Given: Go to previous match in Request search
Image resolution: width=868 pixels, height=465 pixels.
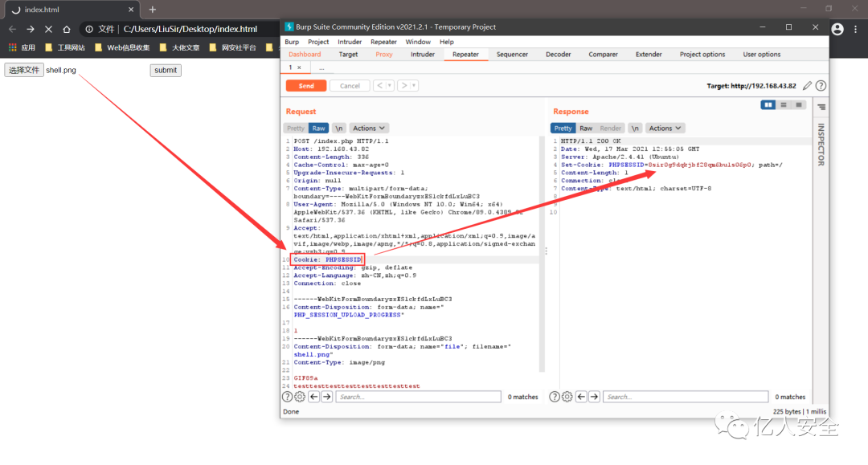Looking at the screenshot, I should 314,397.
